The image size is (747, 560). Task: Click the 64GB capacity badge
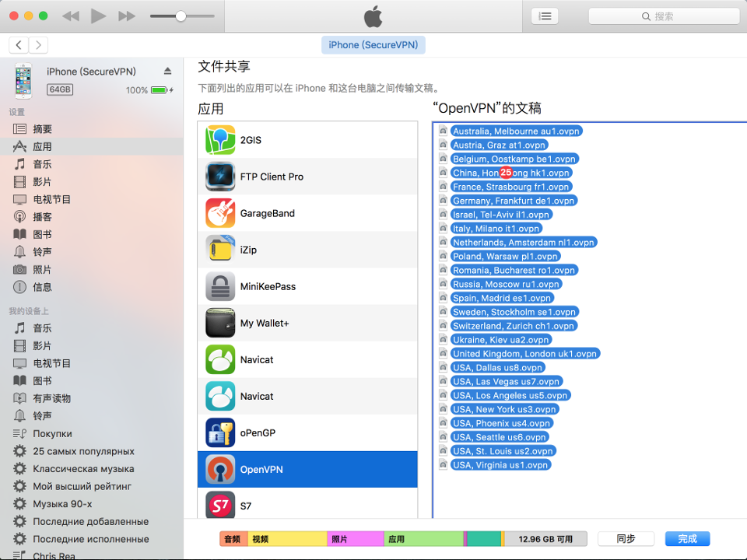60,89
